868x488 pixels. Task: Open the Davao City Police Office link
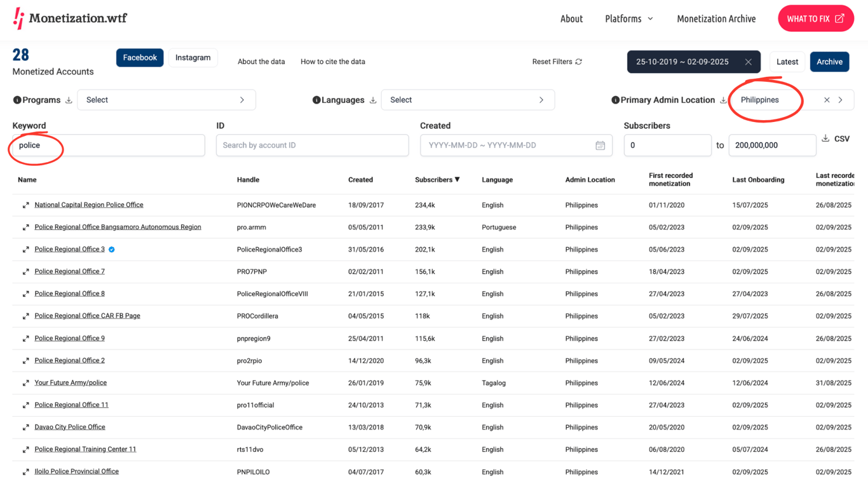pos(70,427)
